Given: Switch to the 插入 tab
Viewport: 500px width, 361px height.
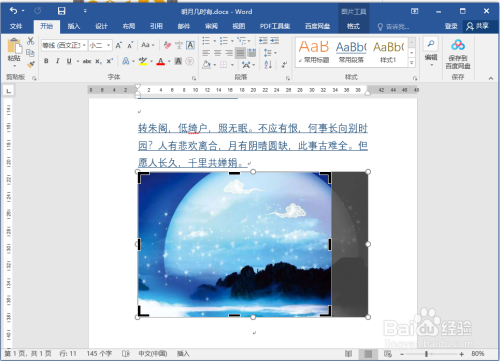Looking at the screenshot, I should point(74,26).
